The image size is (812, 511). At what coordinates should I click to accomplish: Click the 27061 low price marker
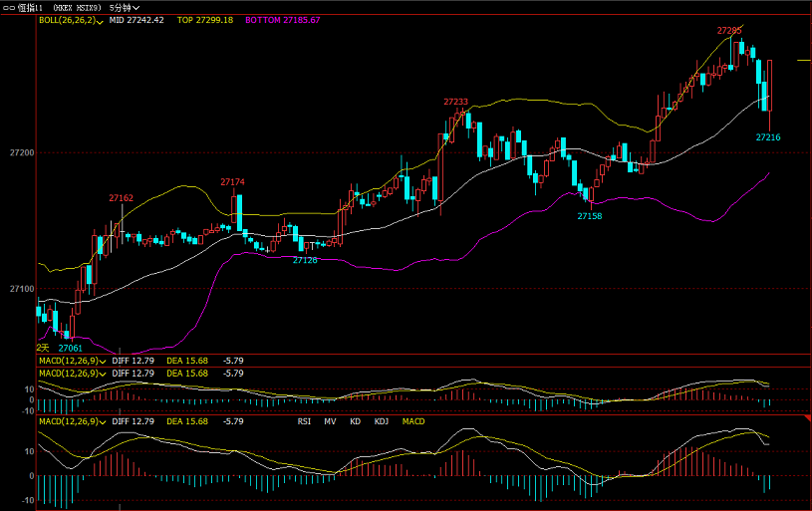point(70,348)
